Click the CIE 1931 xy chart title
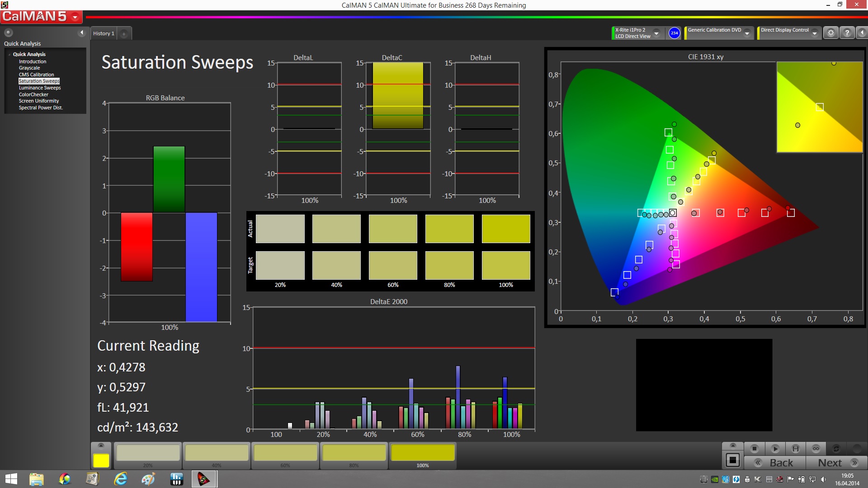The width and height of the screenshot is (868, 488). point(706,57)
